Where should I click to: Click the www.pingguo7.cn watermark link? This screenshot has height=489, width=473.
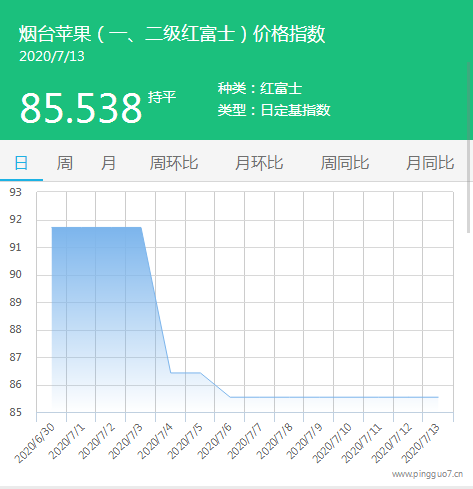pos(427,474)
